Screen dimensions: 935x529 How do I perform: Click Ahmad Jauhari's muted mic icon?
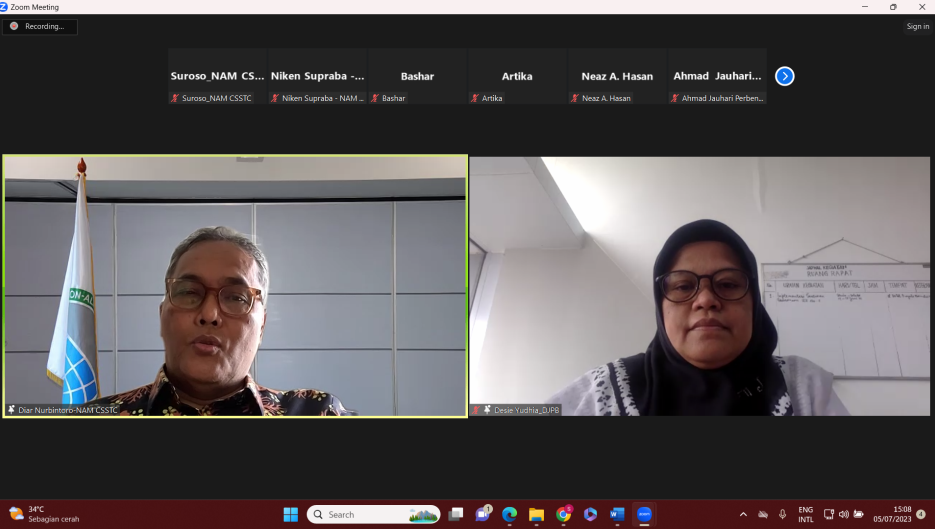(675, 98)
